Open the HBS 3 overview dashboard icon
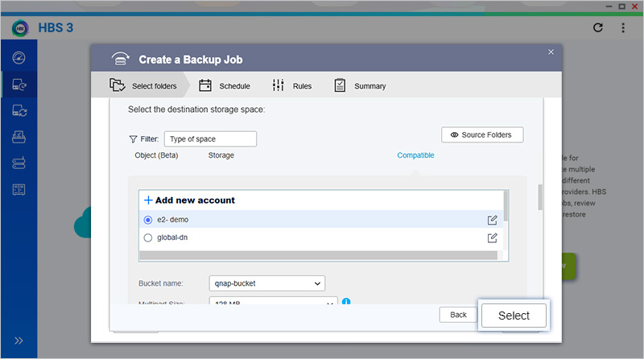The image size is (644, 359). click(x=19, y=58)
